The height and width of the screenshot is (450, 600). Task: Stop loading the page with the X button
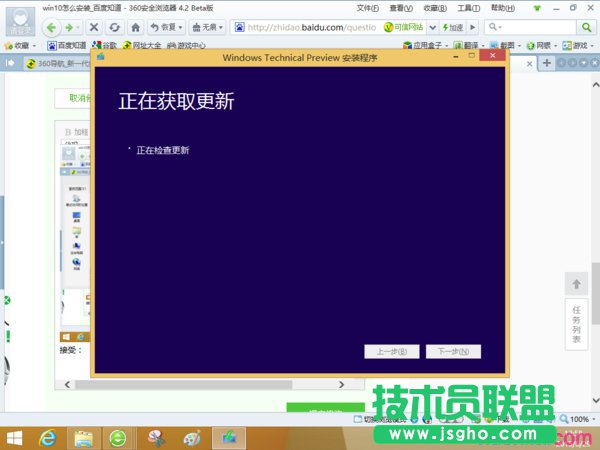(x=94, y=27)
